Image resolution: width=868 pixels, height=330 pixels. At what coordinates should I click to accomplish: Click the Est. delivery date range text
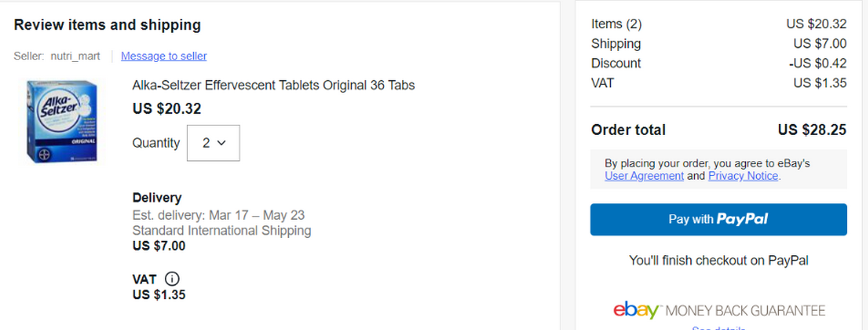[x=218, y=215]
